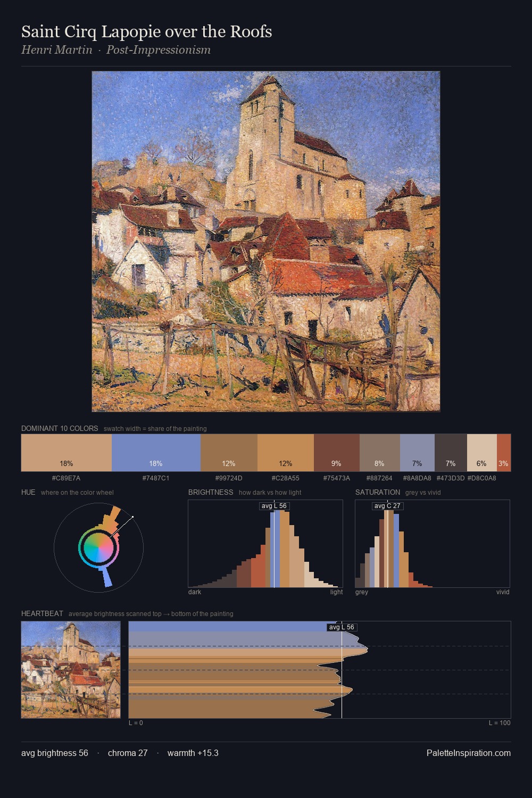
Task: Click the hex code '#D8C0A8' text
Action: [x=482, y=478]
